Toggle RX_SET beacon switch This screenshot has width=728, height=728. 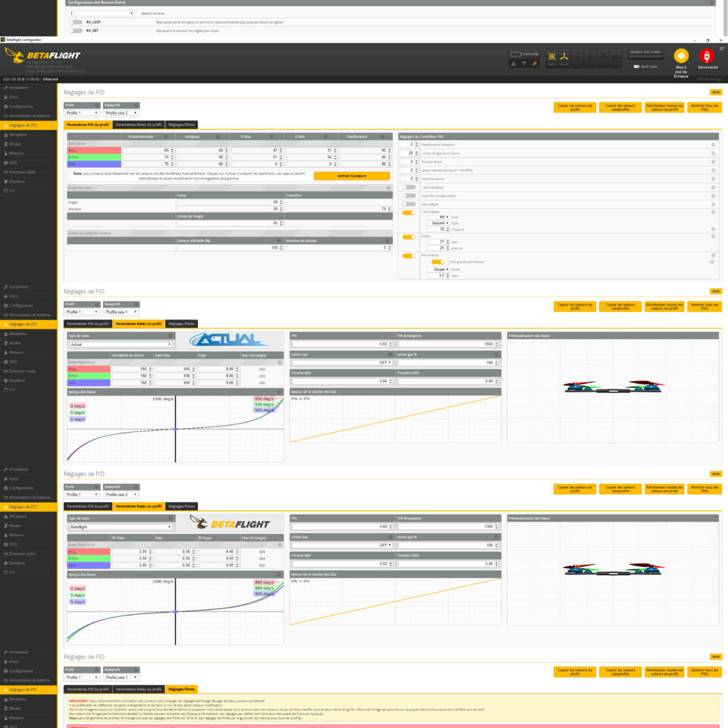[75, 30]
